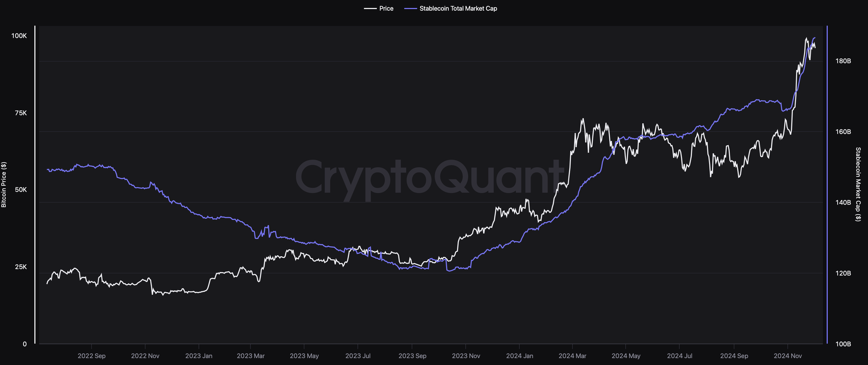Viewport: 868px width, 365px height.
Task: Select the 2023 Jan x-axis label
Action: [199, 356]
